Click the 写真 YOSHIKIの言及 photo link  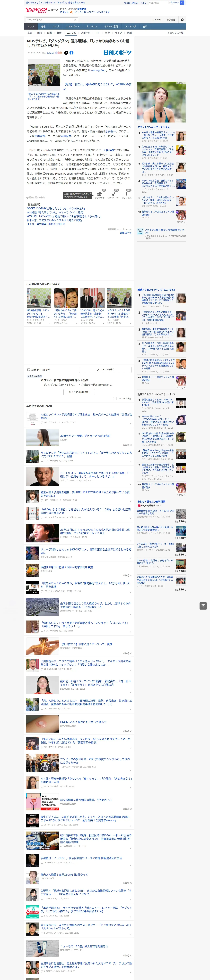[97, 86]
